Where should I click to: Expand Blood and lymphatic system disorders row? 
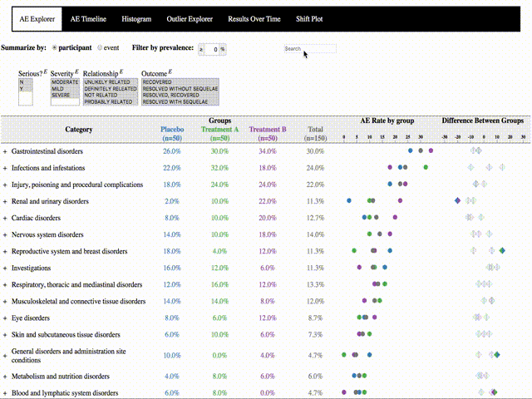[5, 393]
